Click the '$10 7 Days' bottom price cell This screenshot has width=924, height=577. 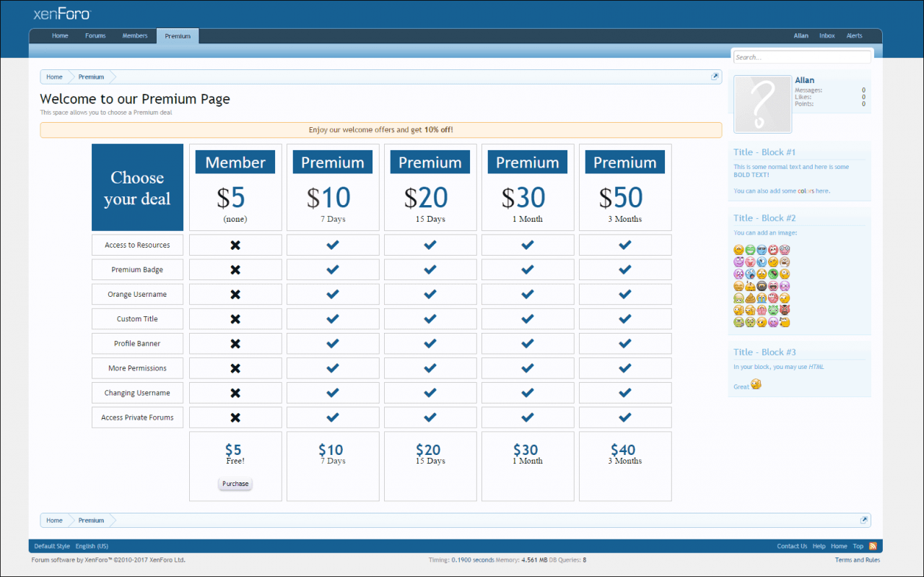coord(333,467)
